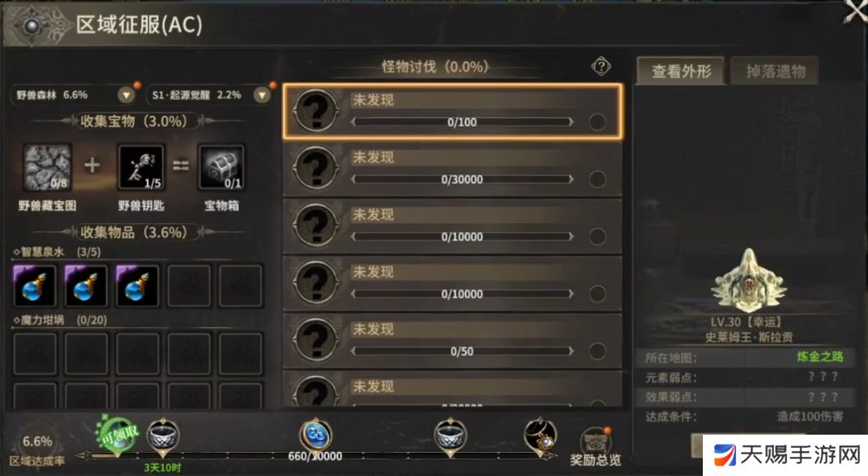Image resolution: width=868 pixels, height=476 pixels.
Task: Select radio button of 0/50 monster entry
Action: click(597, 350)
